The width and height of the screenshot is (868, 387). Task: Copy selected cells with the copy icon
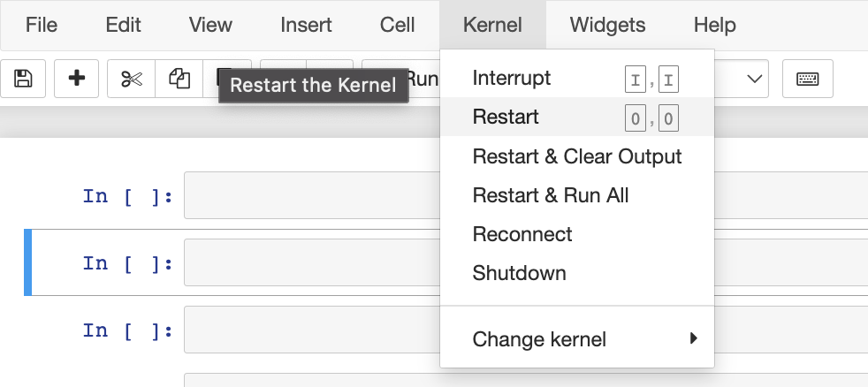point(179,79)
